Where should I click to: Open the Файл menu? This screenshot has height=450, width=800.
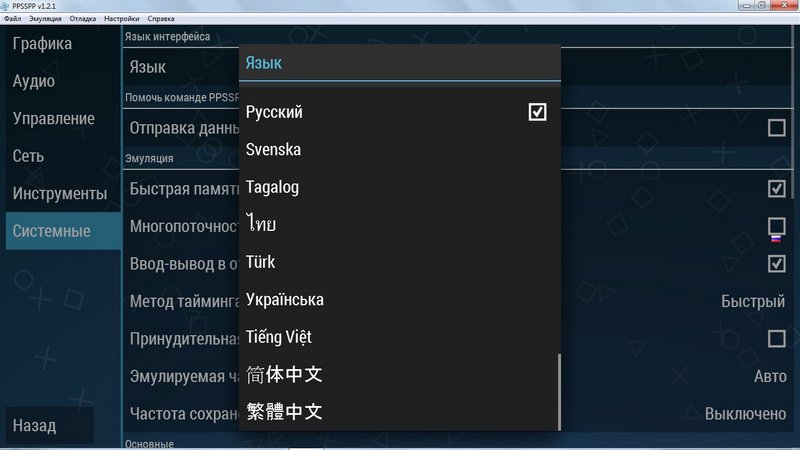12,19
